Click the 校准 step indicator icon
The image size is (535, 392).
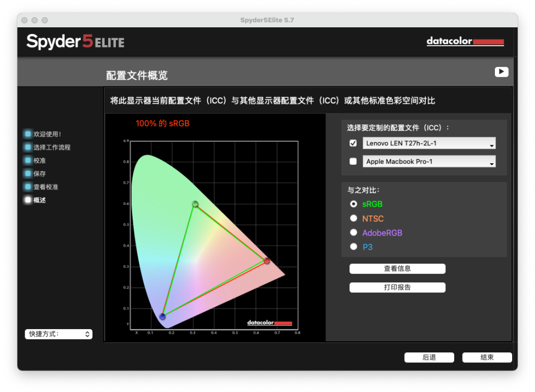click(x=28, y=160)
